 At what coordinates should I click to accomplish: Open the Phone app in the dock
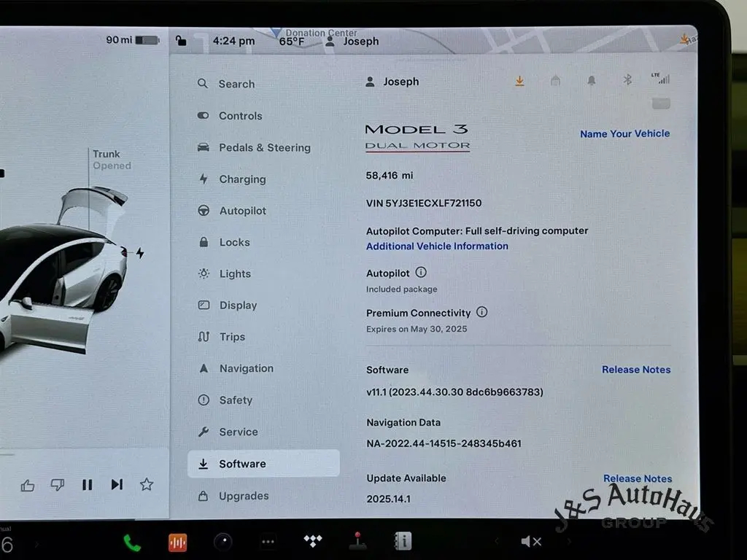point(132,542)
